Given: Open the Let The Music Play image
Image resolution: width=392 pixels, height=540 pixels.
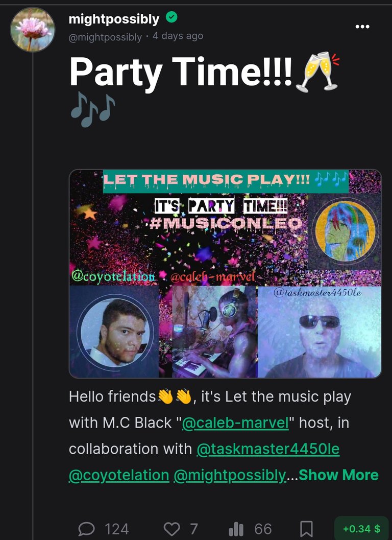Looking at the screenshot, I should point(226,273).
